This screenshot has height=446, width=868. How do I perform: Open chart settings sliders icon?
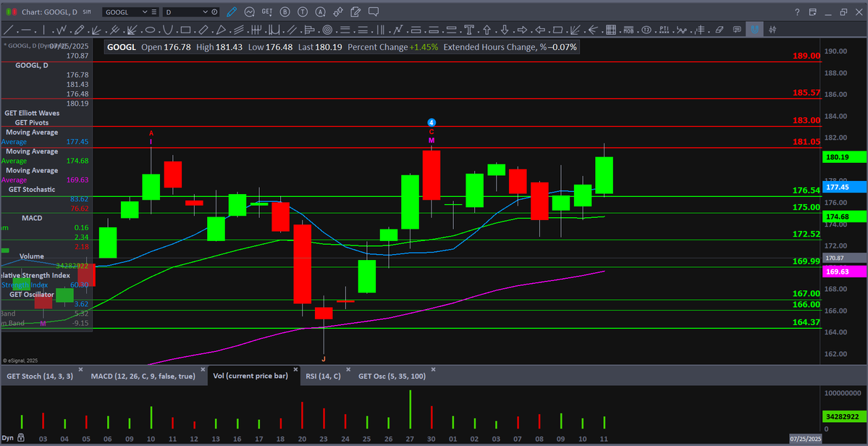click(x=772, y=30)
